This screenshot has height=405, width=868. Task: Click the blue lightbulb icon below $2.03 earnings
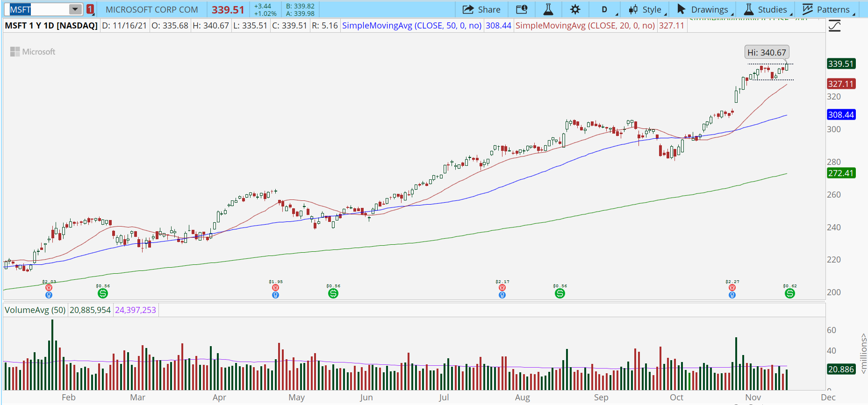click(49, 295)
